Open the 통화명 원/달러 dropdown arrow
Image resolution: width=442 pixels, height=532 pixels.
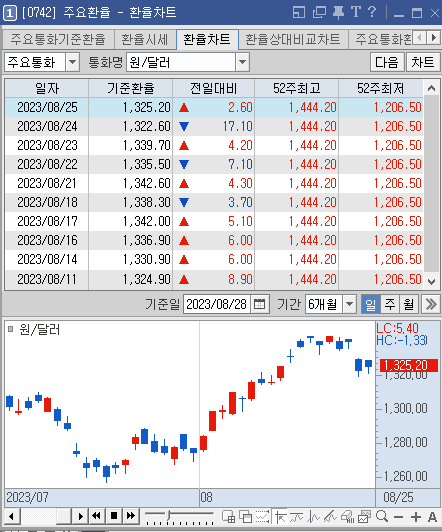click(x=242, y=62)
